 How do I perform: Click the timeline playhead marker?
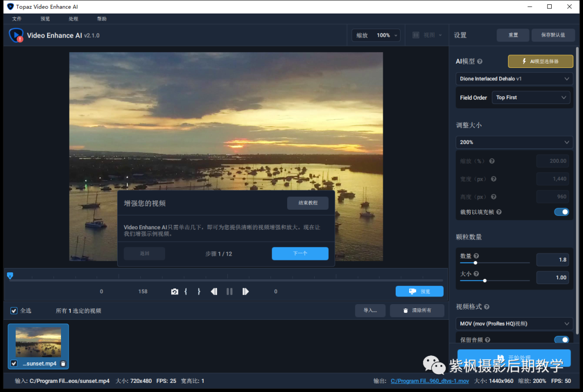(10, 276)
